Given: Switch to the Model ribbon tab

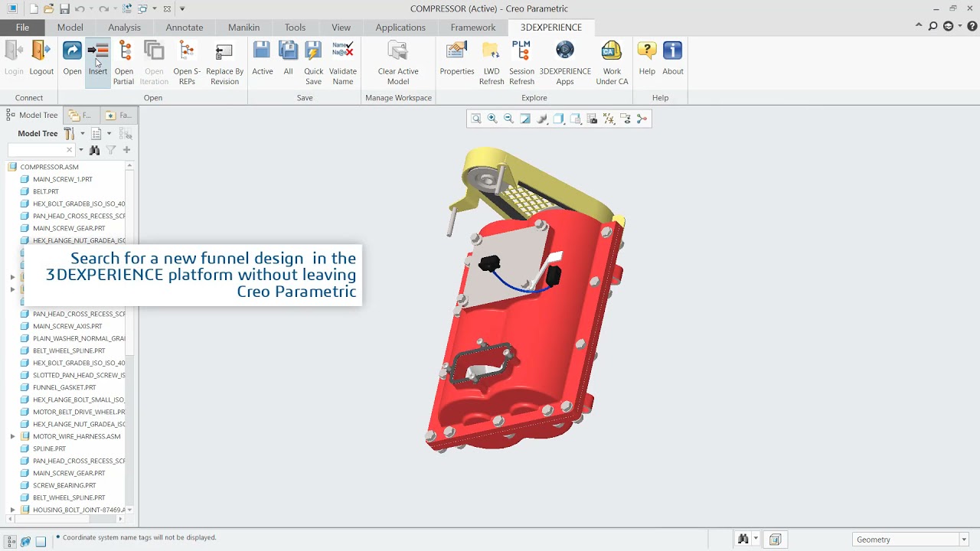Looking at the screenshot, I should tap(70, 27).
